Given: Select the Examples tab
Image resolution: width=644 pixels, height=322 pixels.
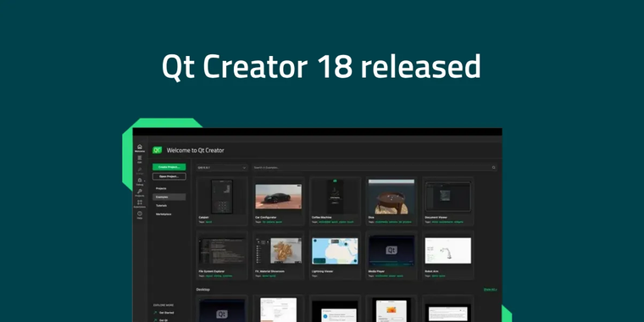Looking at the screenshot, I should tap(169, 197).
